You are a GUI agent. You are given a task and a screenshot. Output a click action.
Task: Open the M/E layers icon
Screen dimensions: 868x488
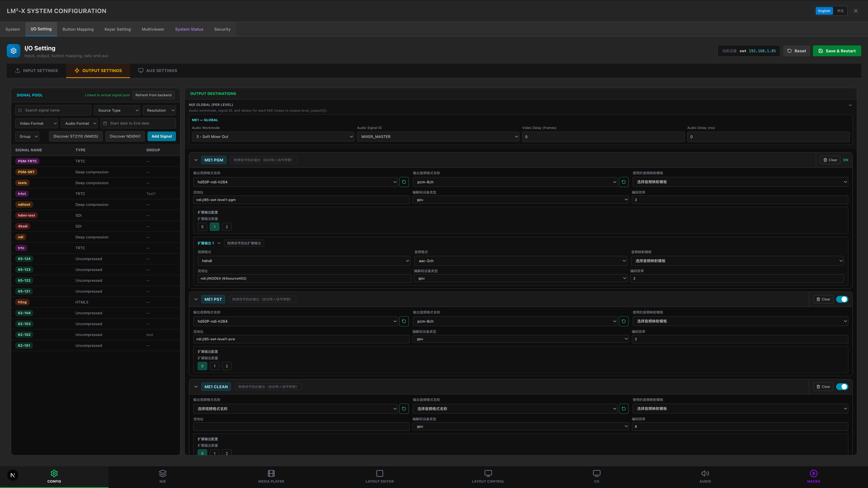162,473
